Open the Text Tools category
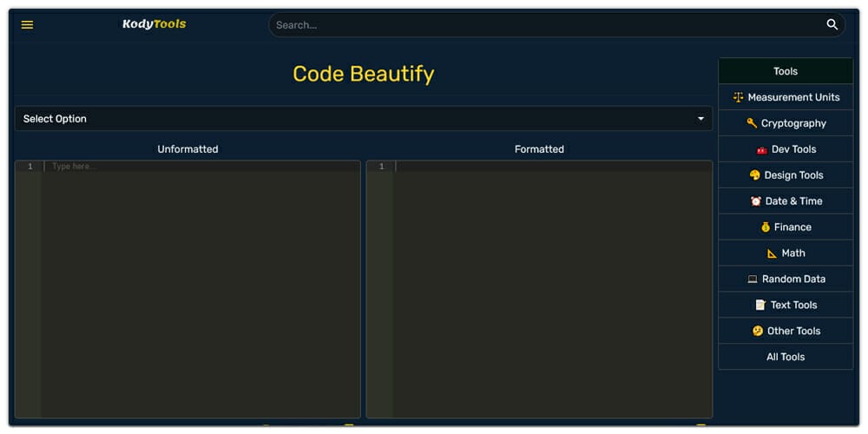Viewport: 868px width, 434px height. click(786, 305)
